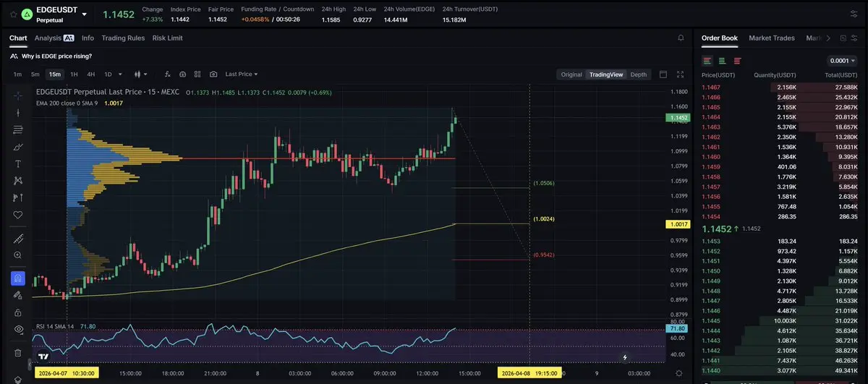The height and width of the screenshot is (384, 868).
Task: Show only asks red order book view
Action: (737, 61)
